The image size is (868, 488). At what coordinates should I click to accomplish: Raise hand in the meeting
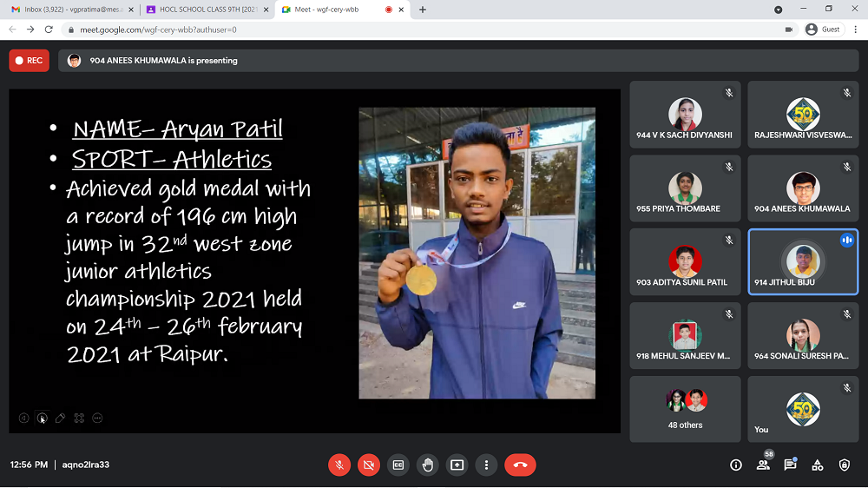pos(428,465)
